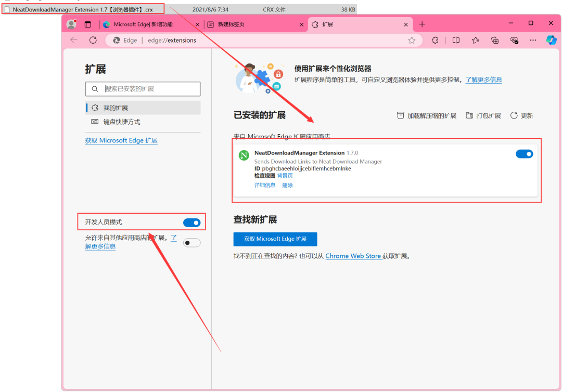Screen dimensions: 562x392
Task: Open the Favorites list icon
Action: pyautogui.click(x=476, y=40)
